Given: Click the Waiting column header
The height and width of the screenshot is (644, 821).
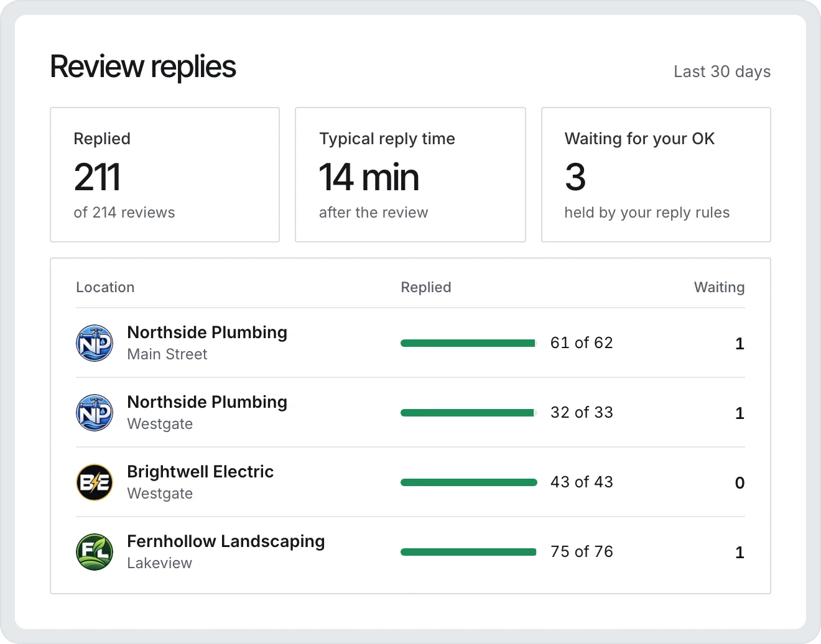Looking at the screenshot, I should click(x=719, y=287).
